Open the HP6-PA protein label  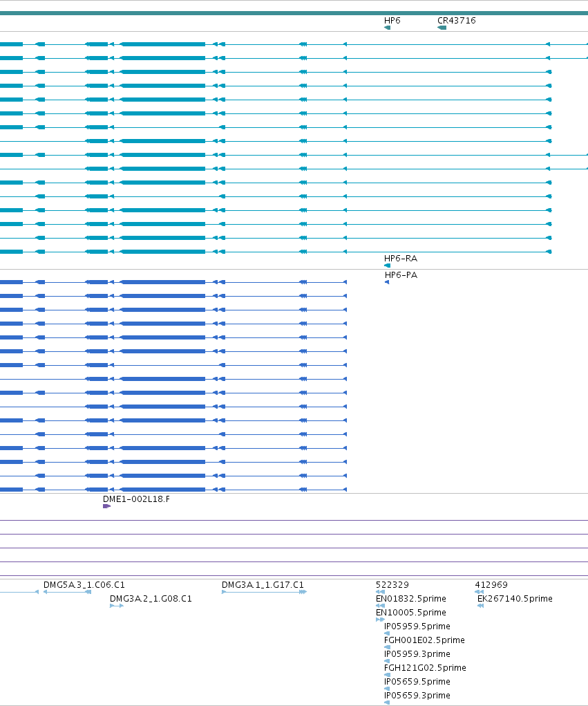pos(401,275)
